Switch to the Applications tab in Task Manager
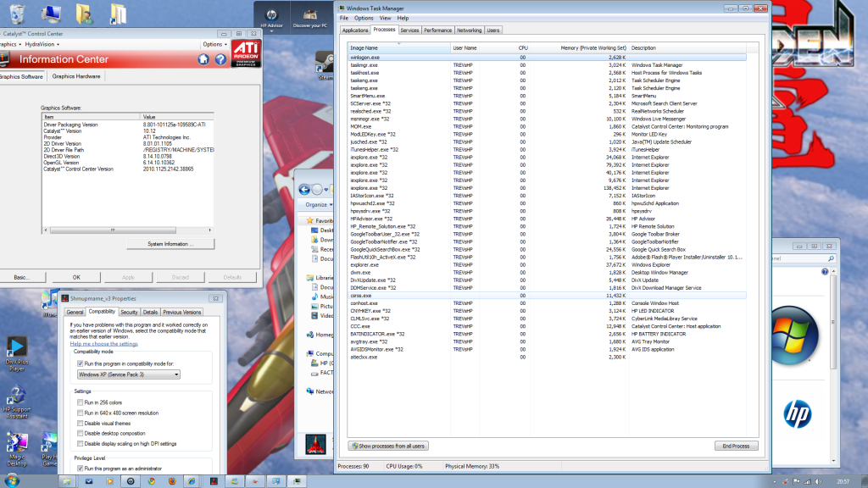This screenshot has height=488, width=868. click(x=355, y=30)
